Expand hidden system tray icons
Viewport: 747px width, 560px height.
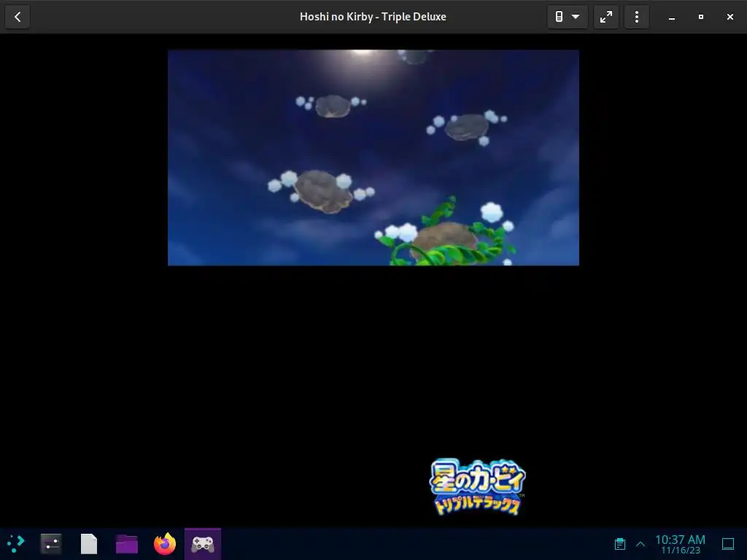coord(640,544)
